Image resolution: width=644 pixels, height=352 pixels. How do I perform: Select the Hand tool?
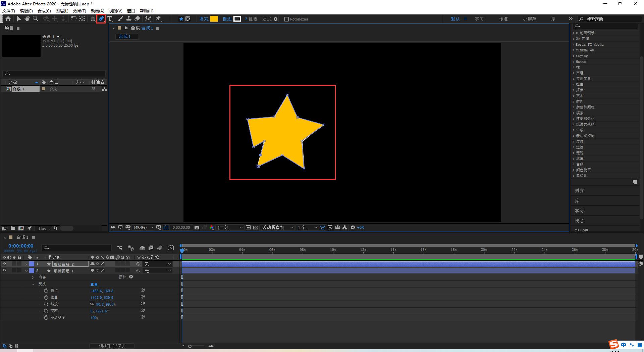27,19
